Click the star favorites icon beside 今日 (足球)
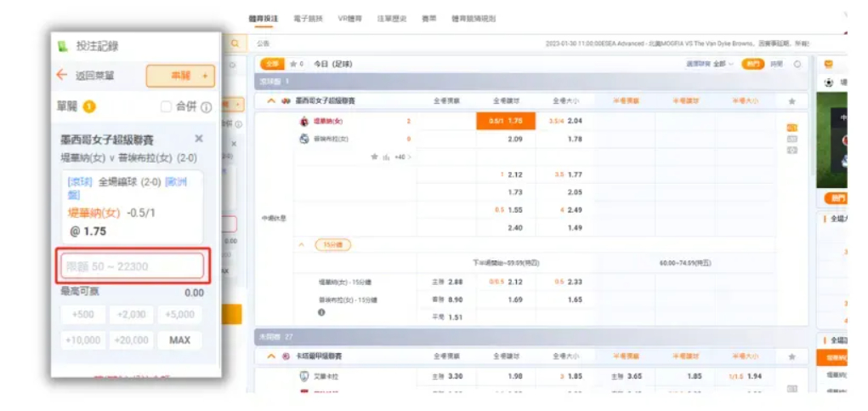 click(294, 64)
